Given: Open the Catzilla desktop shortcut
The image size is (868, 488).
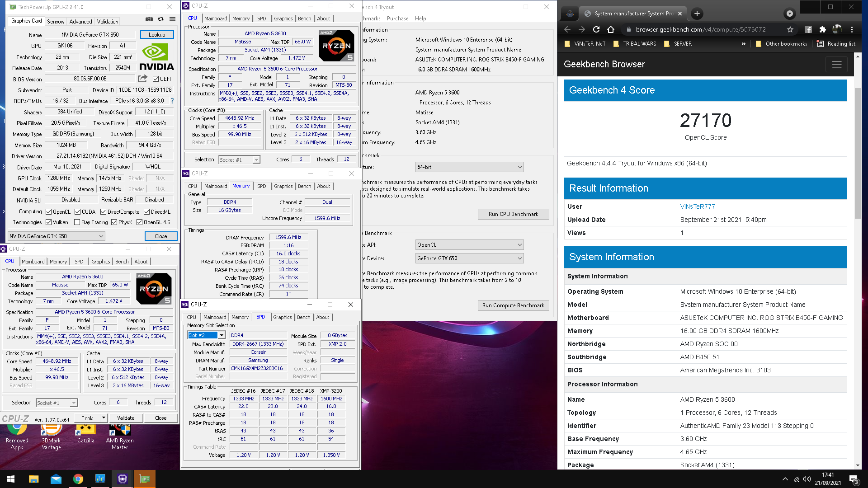Looking at the screenshot, I should pos(86,433).
